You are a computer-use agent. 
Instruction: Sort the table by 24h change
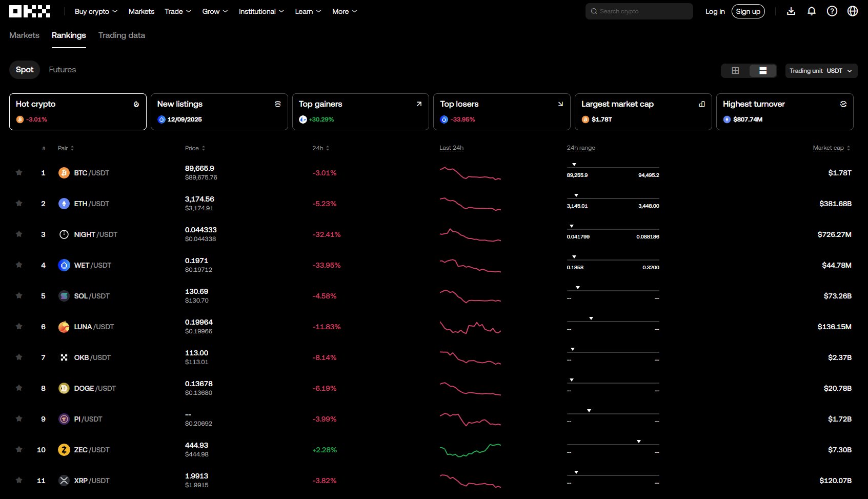(x=321, y=148)
